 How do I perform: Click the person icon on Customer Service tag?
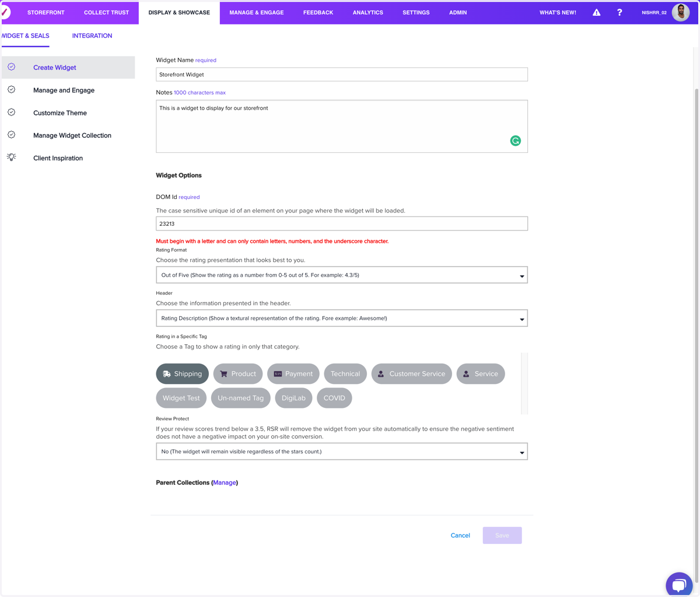coord(381,374)
